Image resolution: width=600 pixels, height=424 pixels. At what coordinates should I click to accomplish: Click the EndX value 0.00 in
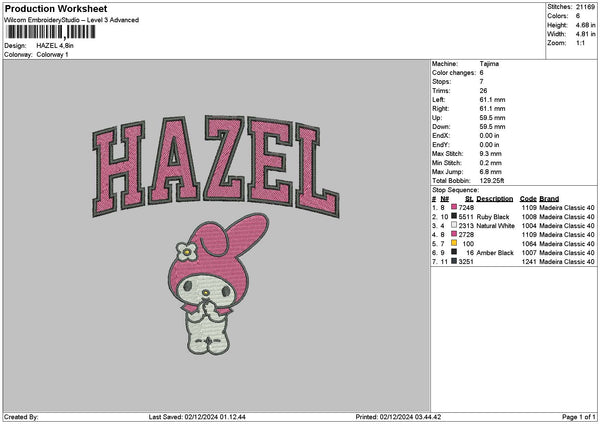[489, 136]
